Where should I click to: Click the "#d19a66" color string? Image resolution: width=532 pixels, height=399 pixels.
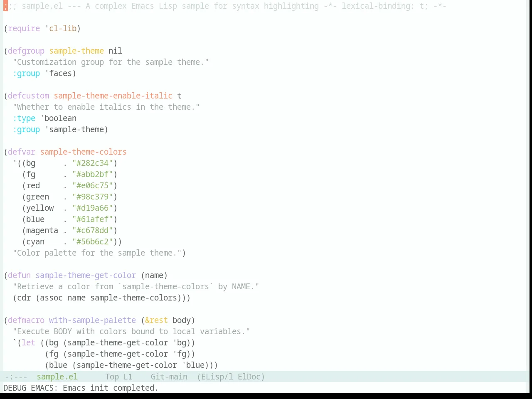[x=93, y=208]
